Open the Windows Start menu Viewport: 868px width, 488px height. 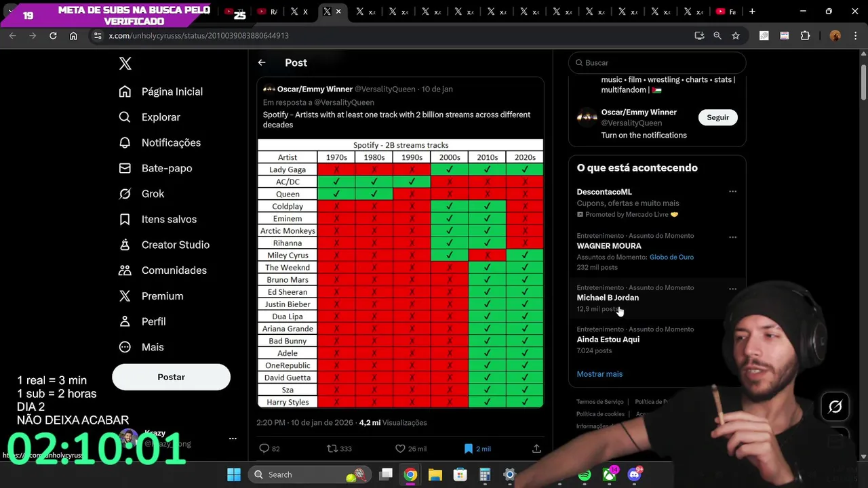coord(234,474)
